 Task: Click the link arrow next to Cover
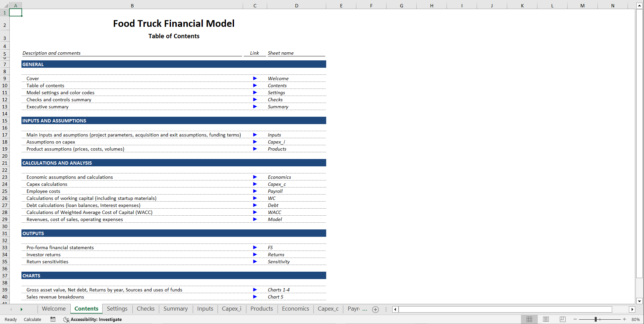pyautogui.click(x=255, y=78)
